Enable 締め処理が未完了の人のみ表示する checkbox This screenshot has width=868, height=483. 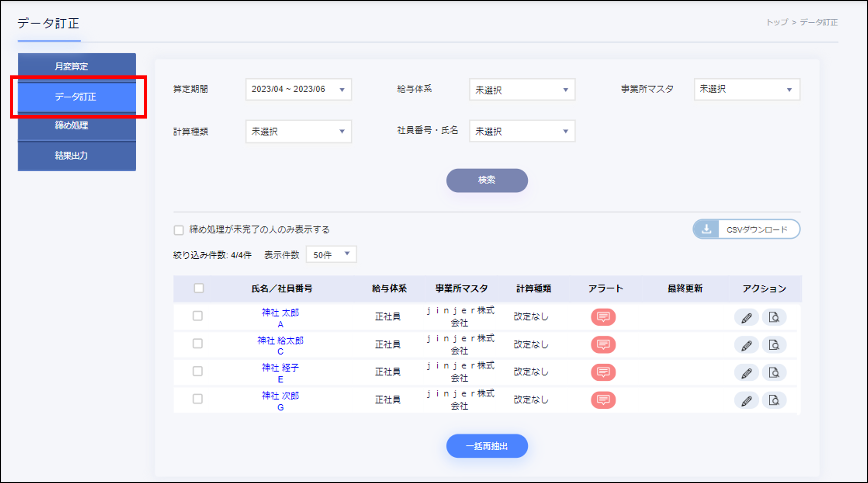tap(179, 230)
